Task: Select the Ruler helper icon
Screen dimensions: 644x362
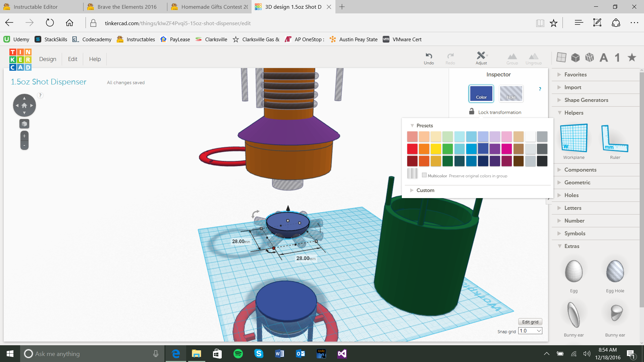Action: (614, 138)
